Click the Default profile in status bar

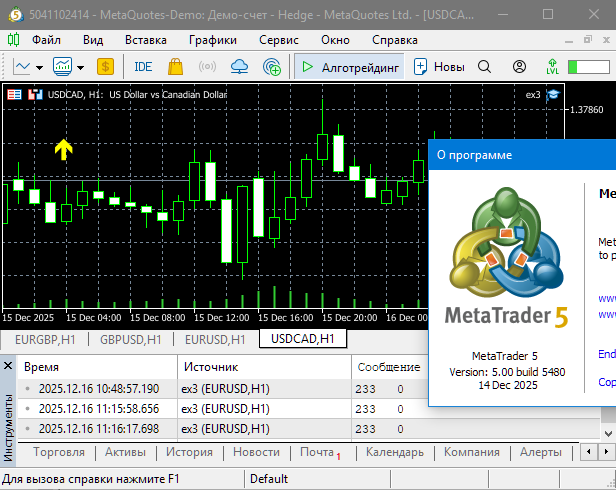[x=269, y=479]
